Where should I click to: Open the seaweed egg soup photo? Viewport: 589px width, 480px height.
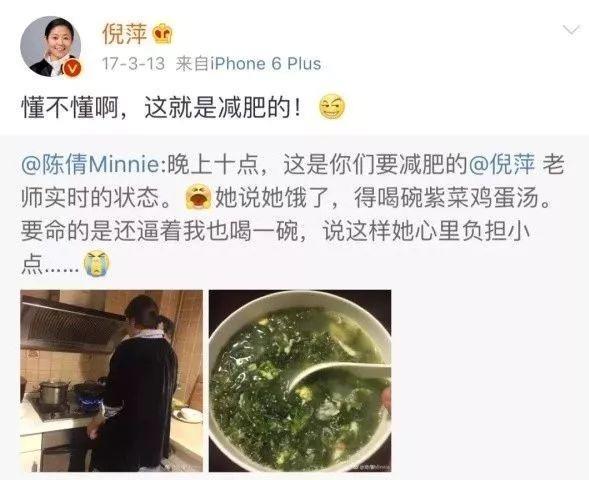pyautogui.click(x=300, y=381)
